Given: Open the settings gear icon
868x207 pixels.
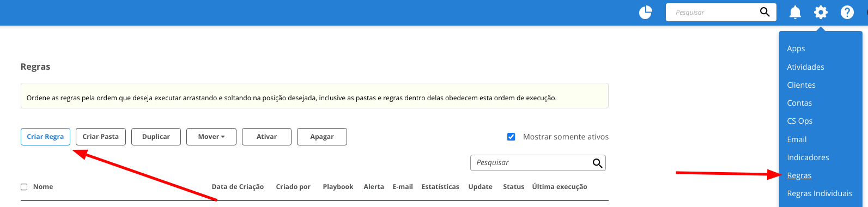Looking at the screenshot, I should coord(821,12).
